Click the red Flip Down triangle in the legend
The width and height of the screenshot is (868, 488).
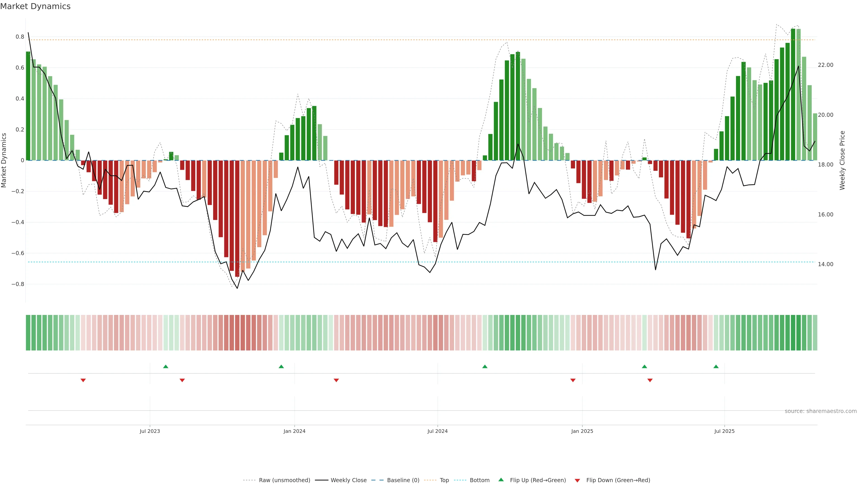[x=577, y=480]
